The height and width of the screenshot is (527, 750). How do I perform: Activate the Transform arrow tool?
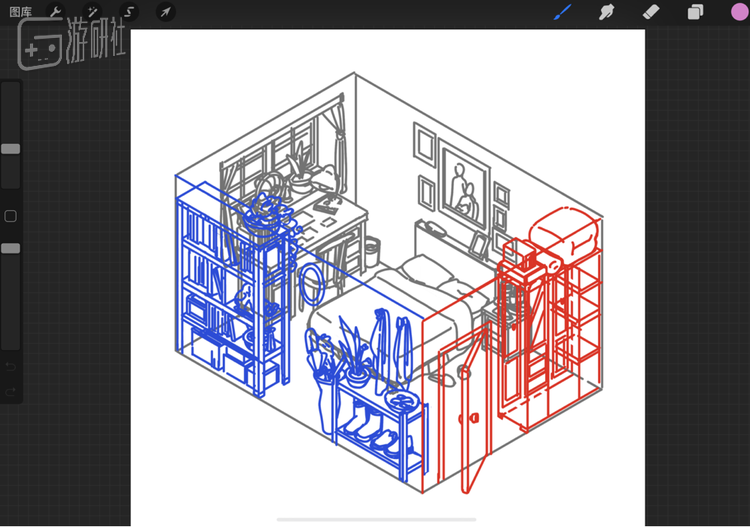tap(166, 12)
